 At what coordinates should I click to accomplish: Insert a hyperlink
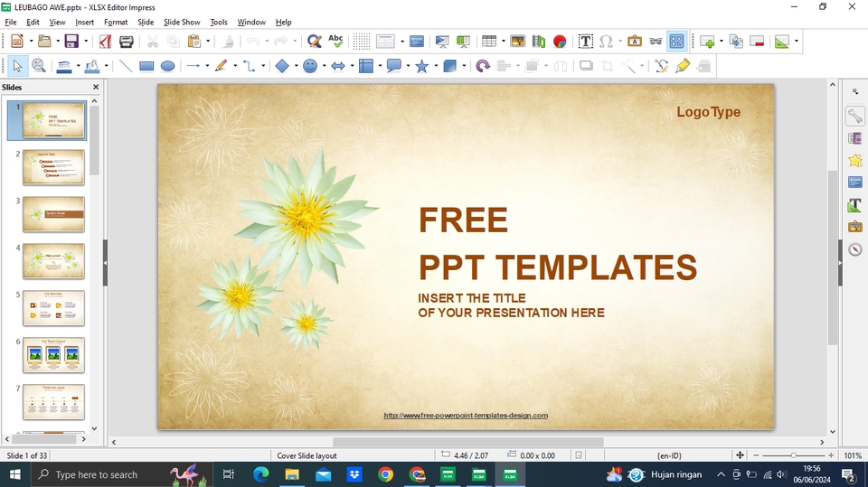[656, 42]
